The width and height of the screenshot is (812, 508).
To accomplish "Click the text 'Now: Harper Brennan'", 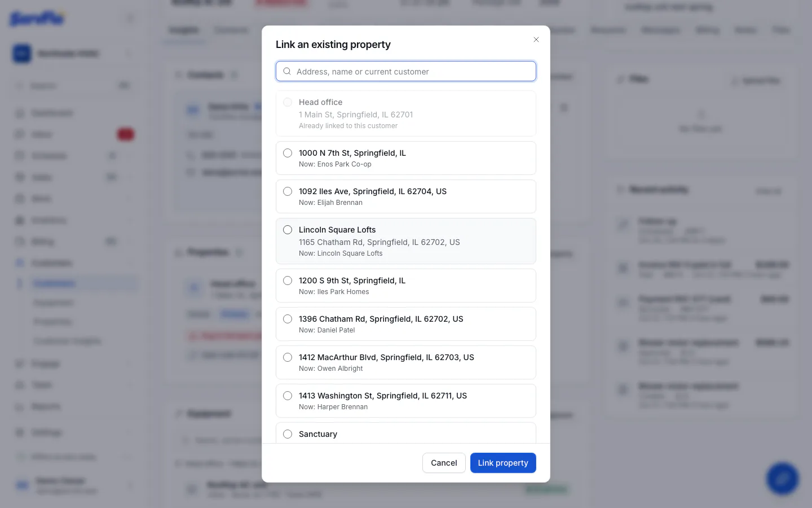I will pos(333,407).
